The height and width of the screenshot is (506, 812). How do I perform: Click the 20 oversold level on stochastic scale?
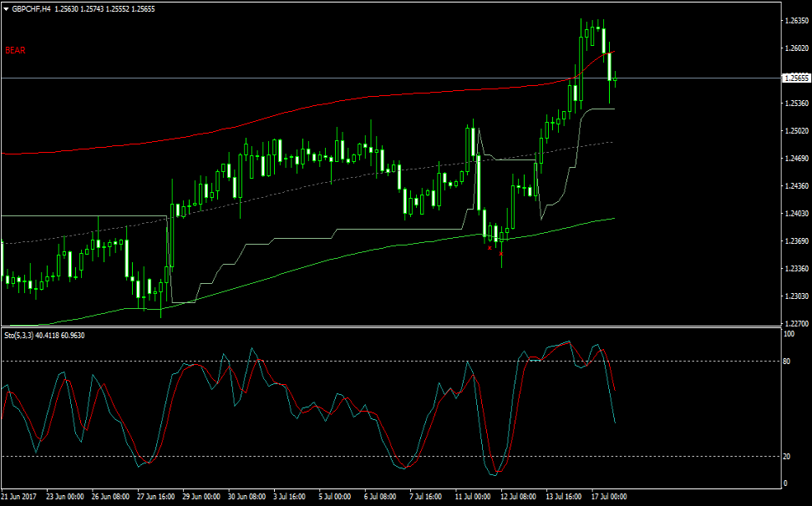786,457
